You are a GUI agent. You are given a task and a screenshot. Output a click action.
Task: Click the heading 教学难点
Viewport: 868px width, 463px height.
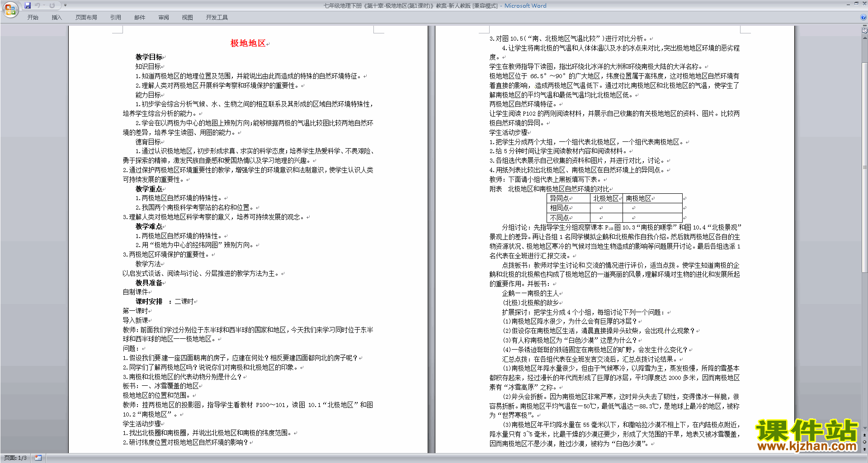[x=149, y=226]
